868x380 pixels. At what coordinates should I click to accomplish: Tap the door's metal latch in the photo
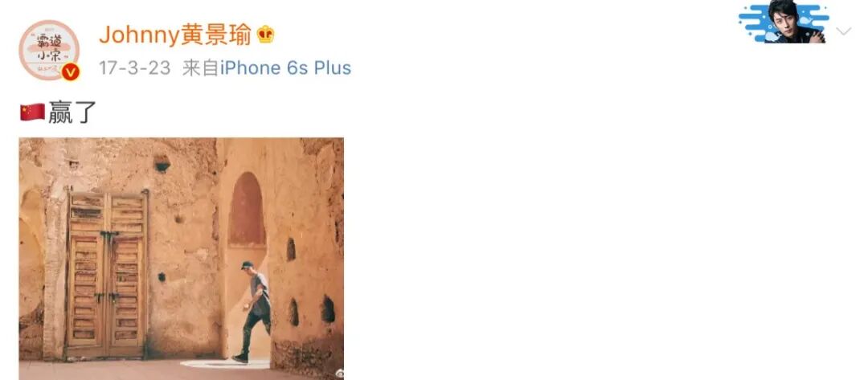pyautogui.click(x=108, y=235)
